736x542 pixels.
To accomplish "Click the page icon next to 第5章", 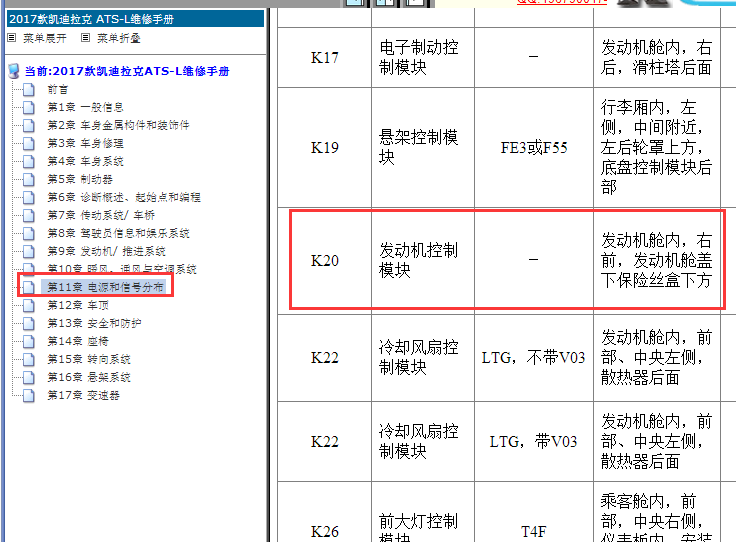I will (29, 179).
